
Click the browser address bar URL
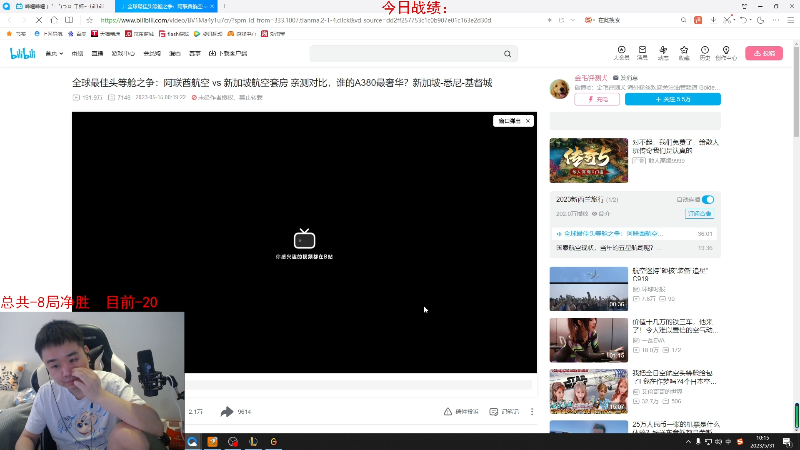(x=296, y=20)
